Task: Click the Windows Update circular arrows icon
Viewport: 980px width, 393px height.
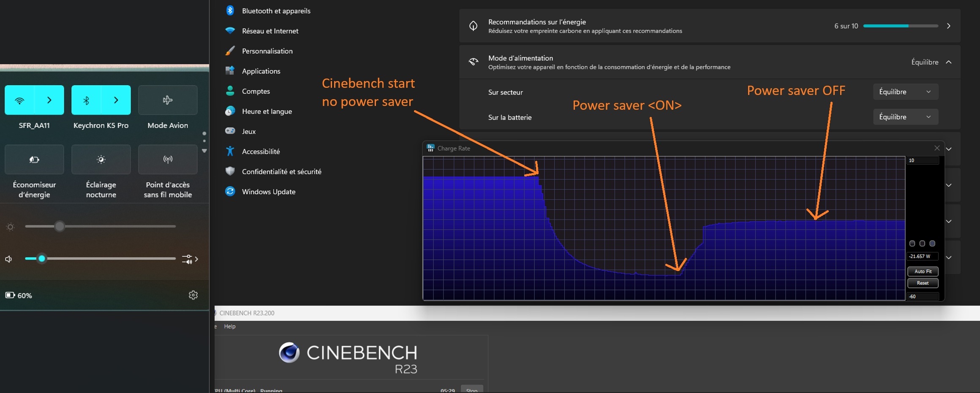Action: (x=230, y=191)
